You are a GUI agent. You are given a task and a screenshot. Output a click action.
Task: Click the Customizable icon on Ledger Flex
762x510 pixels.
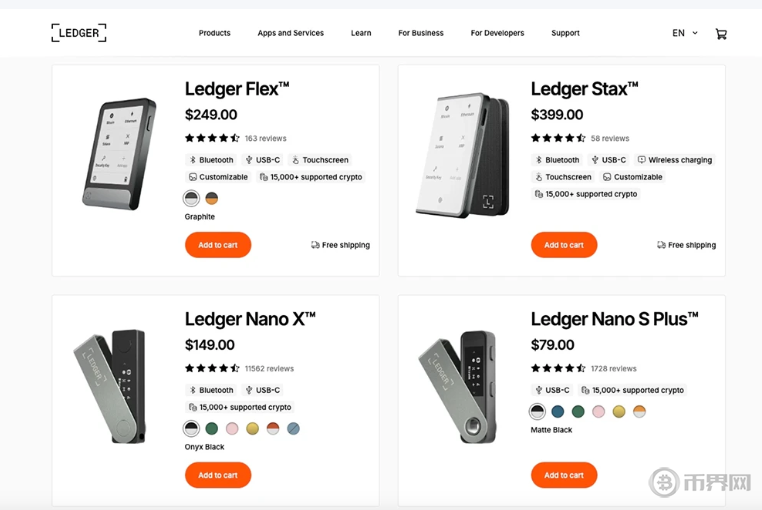pos(193,177)
